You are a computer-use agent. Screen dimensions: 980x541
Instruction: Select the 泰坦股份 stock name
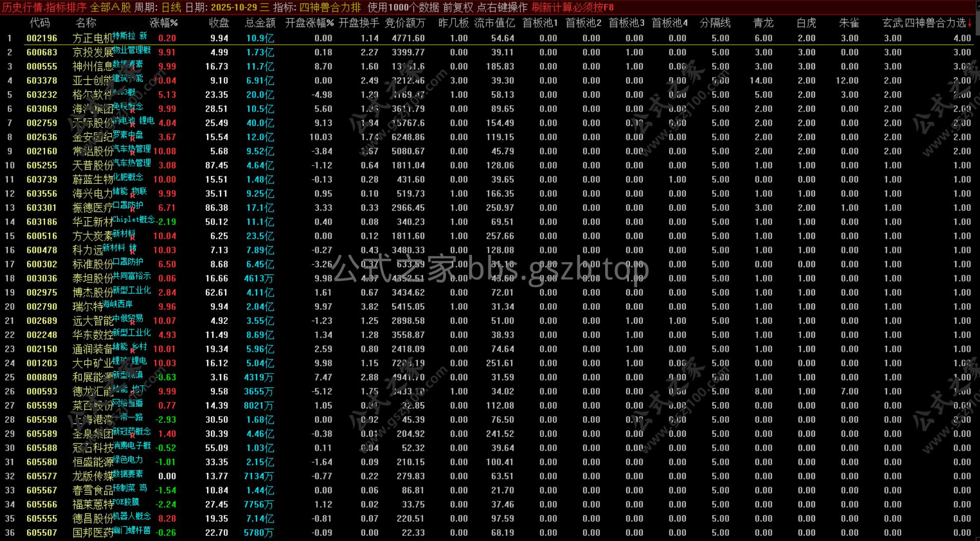93,278
